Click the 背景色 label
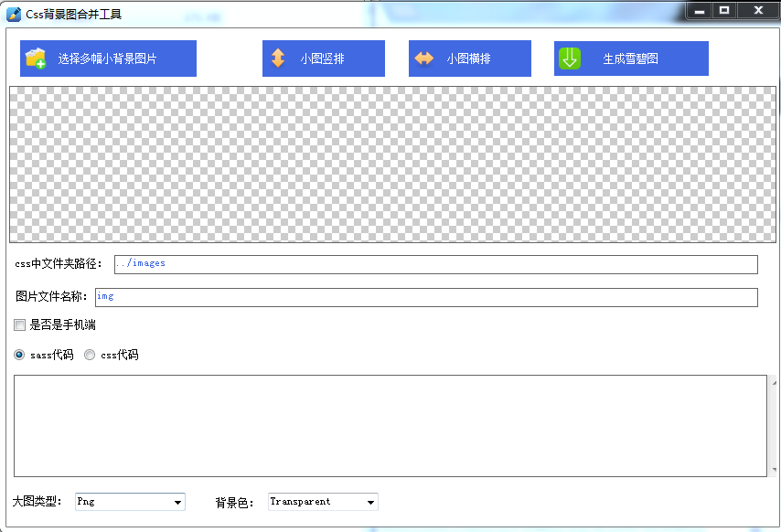The width and height of the screenshot is (781, 532). point(234,503)
